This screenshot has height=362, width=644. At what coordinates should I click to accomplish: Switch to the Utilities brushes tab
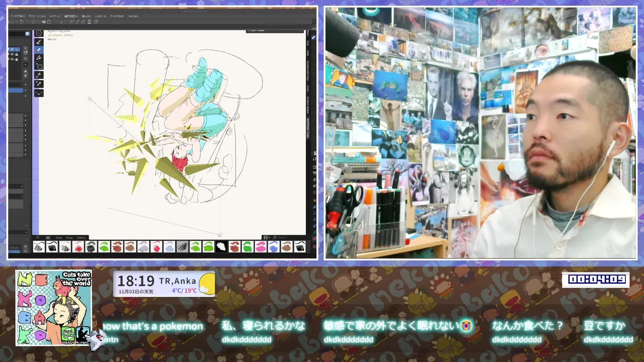point(81,238)
